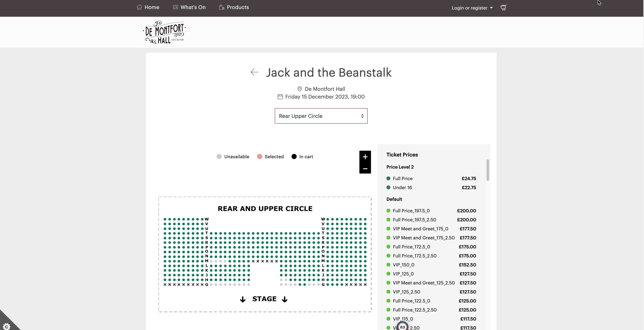644x330 pixels.
Task: Click the In cart legend black dot
Action: click(294, 156)
